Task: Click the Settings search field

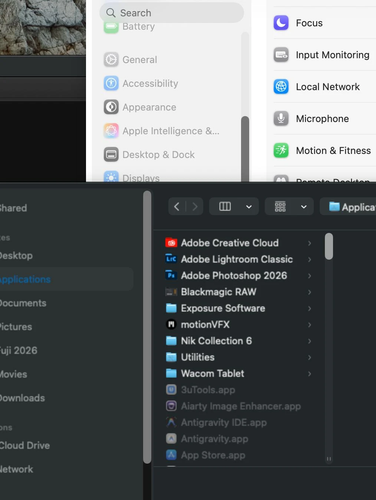Action: [172, 13]
